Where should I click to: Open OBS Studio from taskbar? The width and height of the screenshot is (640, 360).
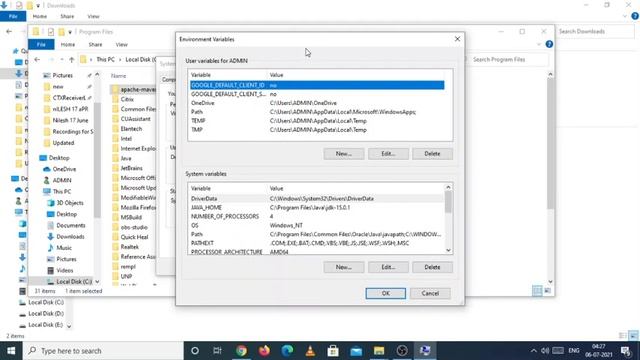pyautogui.click(x=402, y=351)
